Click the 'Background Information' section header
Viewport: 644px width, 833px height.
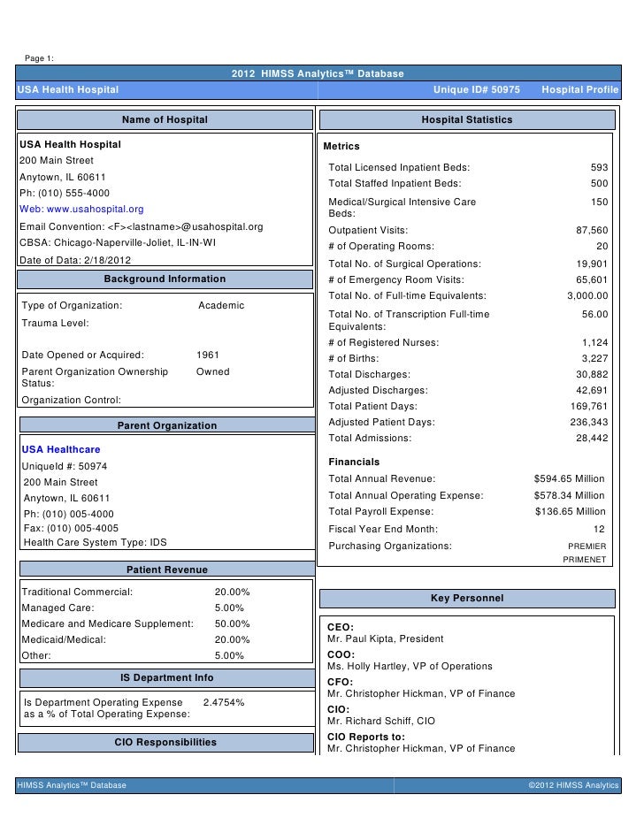pyautogui.click(x=165, y=279)
